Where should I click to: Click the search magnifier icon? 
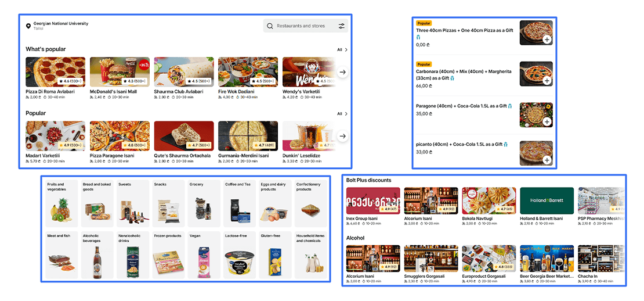[270, 26]
